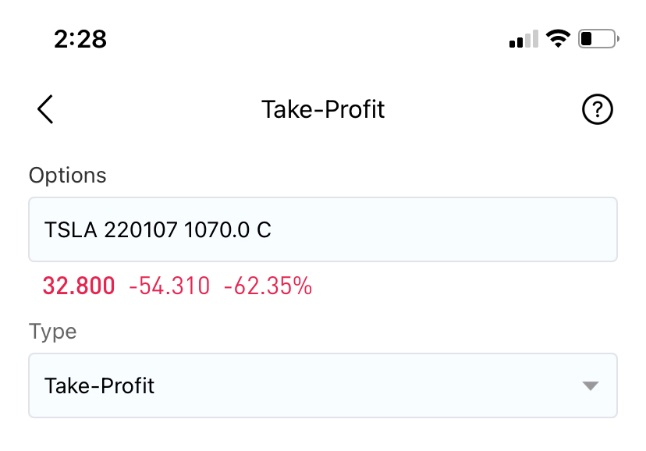Screen dimensions: 646x451
Task: Tap the Options section label
Action: pos(68,175)
